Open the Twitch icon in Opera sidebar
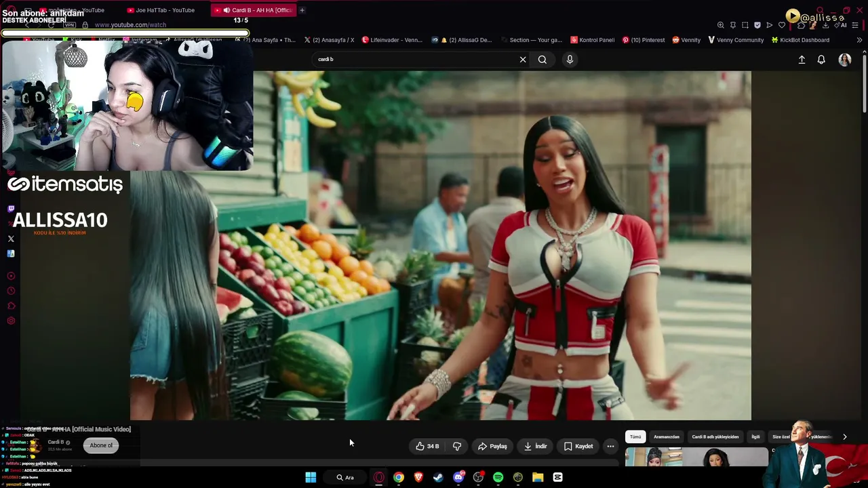Screen dimensions: 868x488 pyautogui.click(x=11, y=209)
